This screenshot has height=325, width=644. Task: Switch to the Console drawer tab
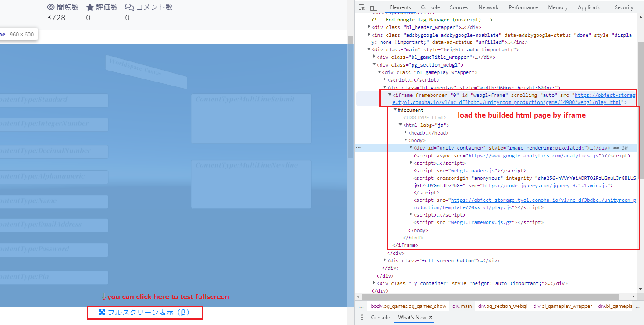(x=380, y=317)
